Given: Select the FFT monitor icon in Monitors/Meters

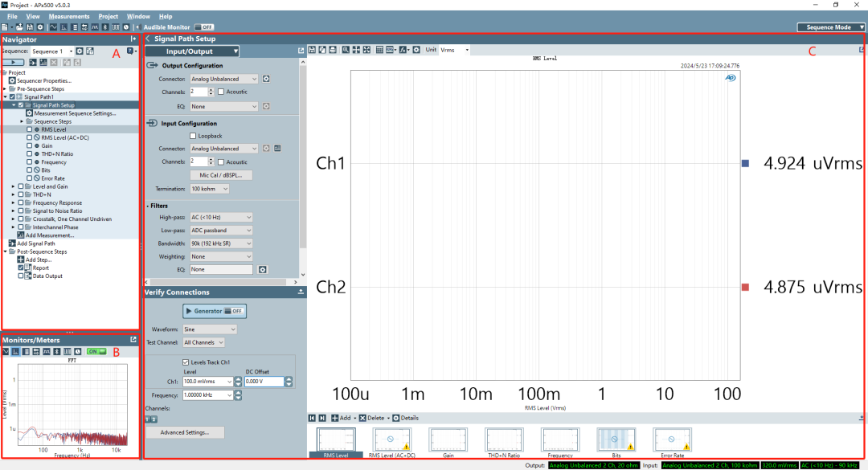Looking at the screenshot, I should (x=16, y=351).
